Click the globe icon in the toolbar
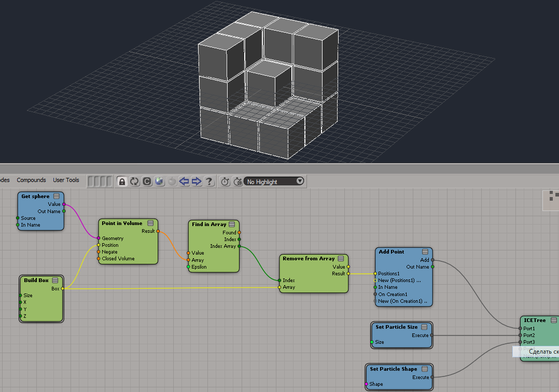The image size is (559, 392). [159, 181]
